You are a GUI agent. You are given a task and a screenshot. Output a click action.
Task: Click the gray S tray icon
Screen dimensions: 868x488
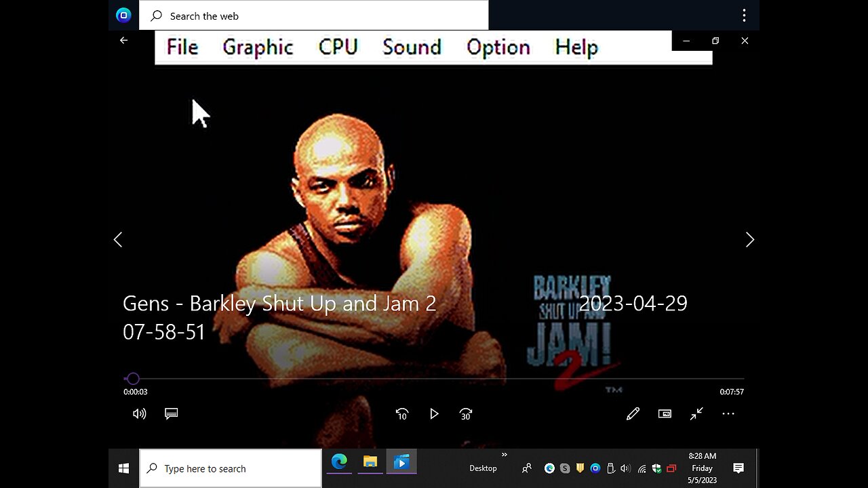pyautogui.click(x=565, y=468)
